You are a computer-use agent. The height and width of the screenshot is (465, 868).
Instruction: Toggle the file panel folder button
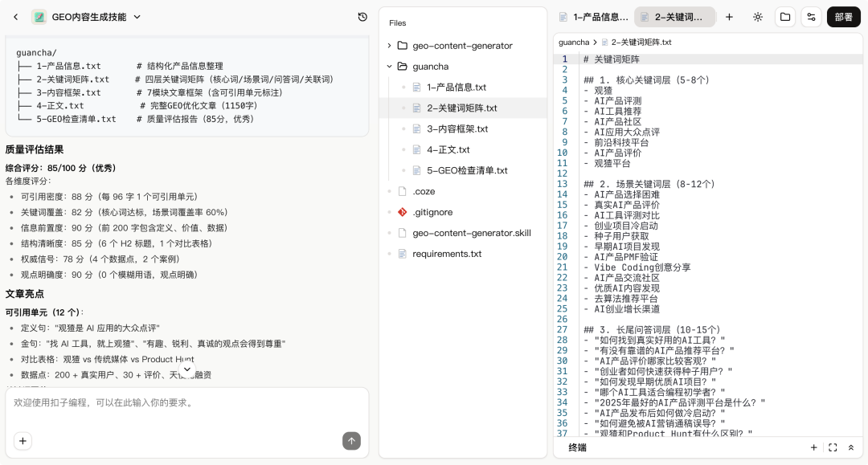pos(784,17)
